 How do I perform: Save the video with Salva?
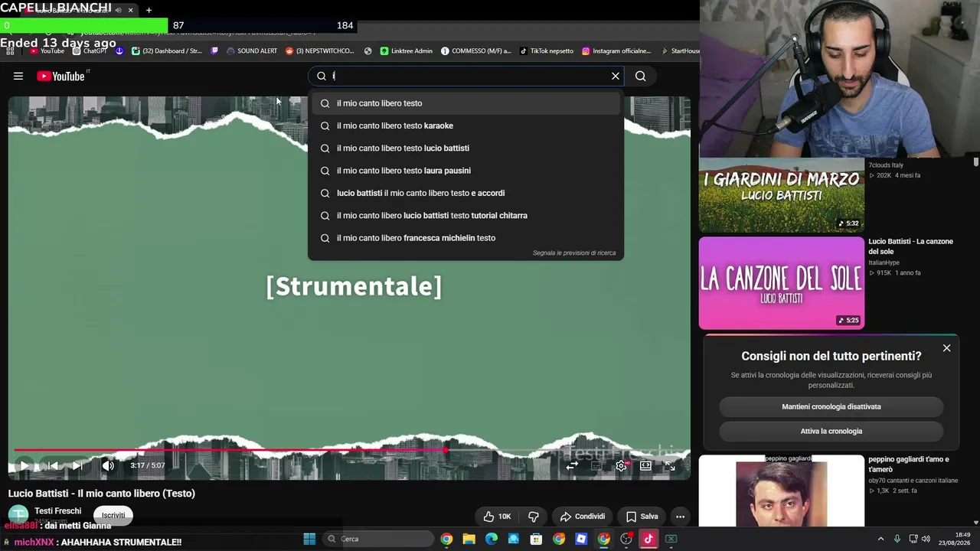click(642, 517)
